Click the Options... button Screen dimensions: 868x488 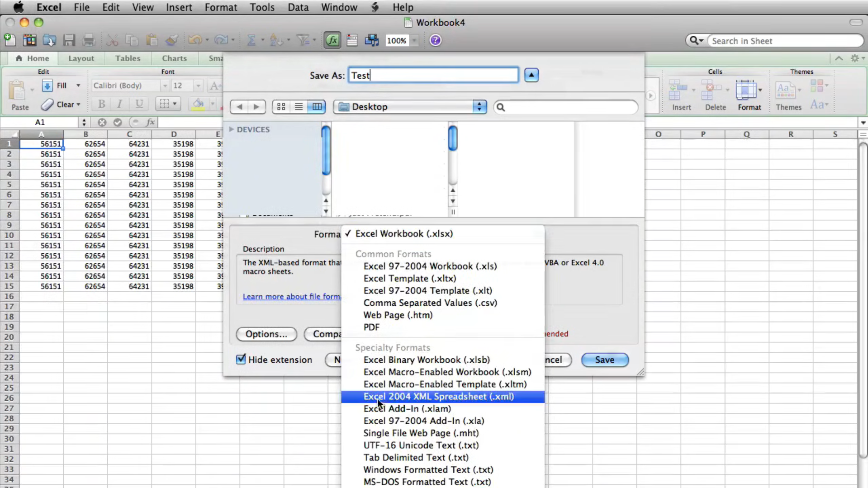[266, 334]
